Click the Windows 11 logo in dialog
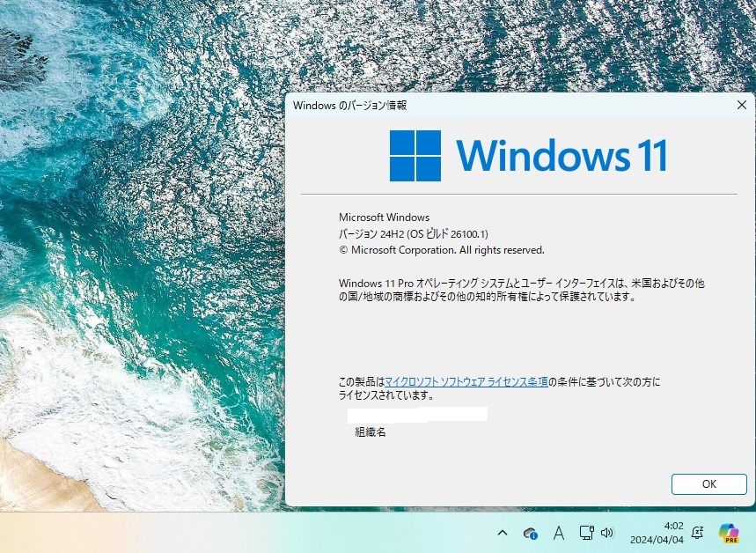 pyautogui.click(x=528, y=155)
